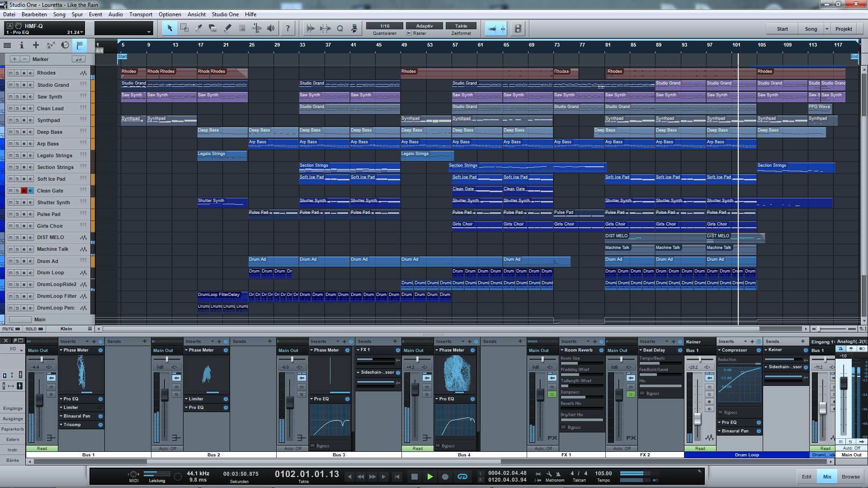Image resolution: width=868 pixels, height=488 pixels.
Task: Toggle the marker track flag icon
Action: click(x=80, y=45)
